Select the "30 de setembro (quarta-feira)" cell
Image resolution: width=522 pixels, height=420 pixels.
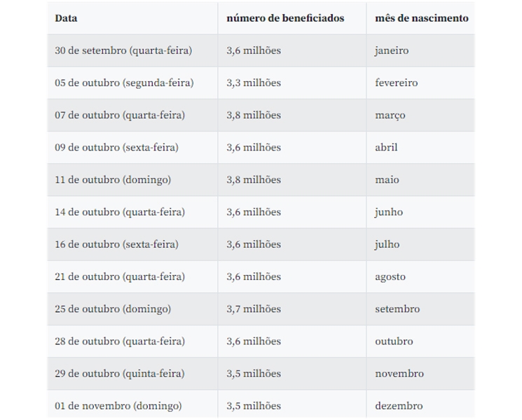(132, 50)
